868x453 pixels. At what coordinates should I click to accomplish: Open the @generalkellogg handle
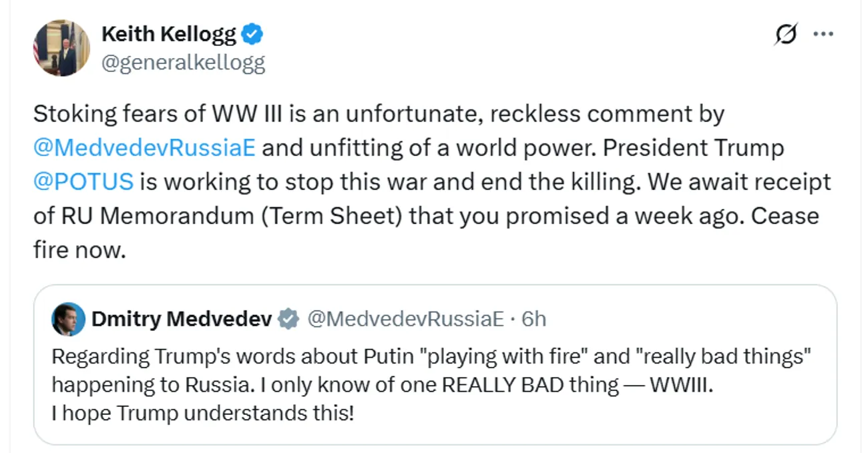(x=183, y=63)
